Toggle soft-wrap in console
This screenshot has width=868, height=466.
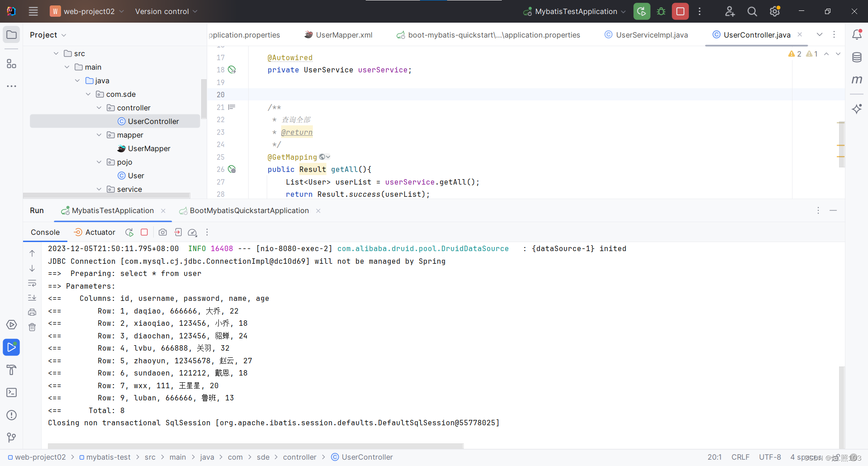(x=32, y=283)
